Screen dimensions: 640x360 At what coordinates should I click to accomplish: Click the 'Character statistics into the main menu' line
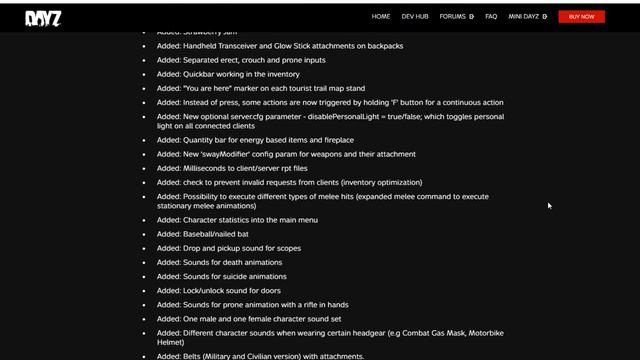(x=237, y=220)
